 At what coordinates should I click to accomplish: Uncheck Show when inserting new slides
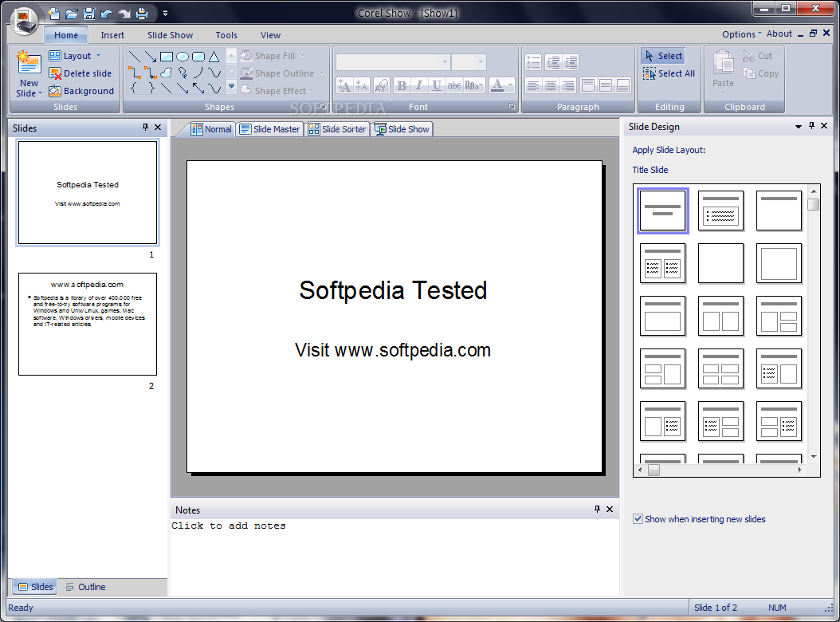(638, 518)
